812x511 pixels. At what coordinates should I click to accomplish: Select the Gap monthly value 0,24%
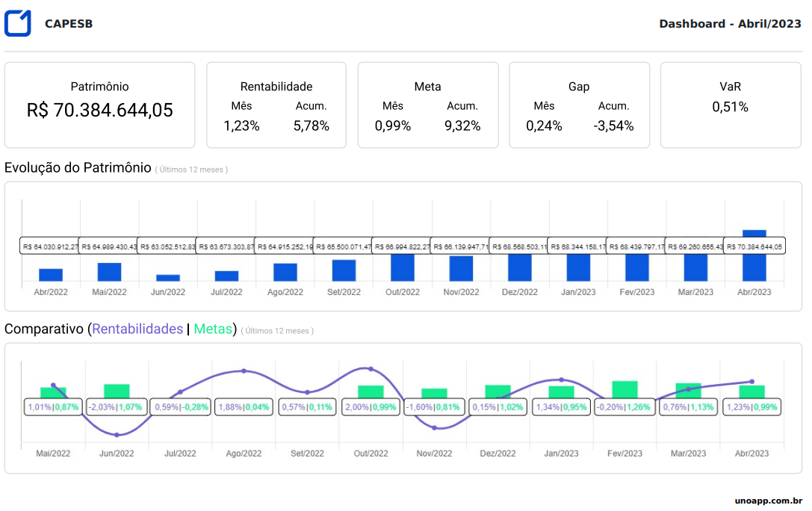pyautogui.click(x=544, y=126)
